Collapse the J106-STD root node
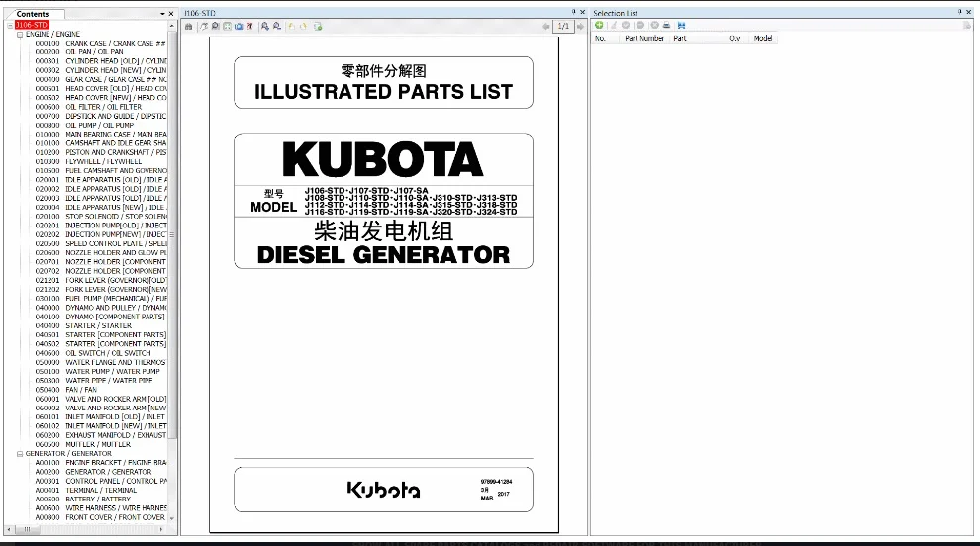The width and height of the screenshot is (980, 546). pyautogui.click(x=10, y=25)
